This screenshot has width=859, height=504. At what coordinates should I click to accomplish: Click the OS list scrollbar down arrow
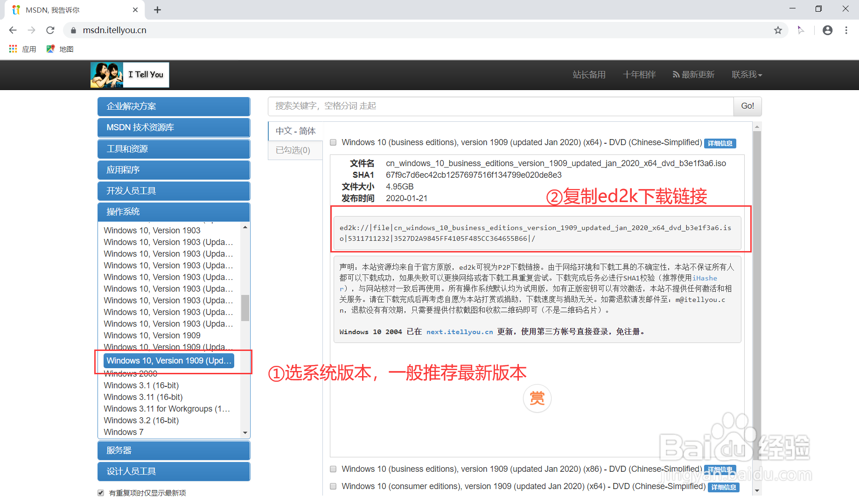click(x=245, y=433)
